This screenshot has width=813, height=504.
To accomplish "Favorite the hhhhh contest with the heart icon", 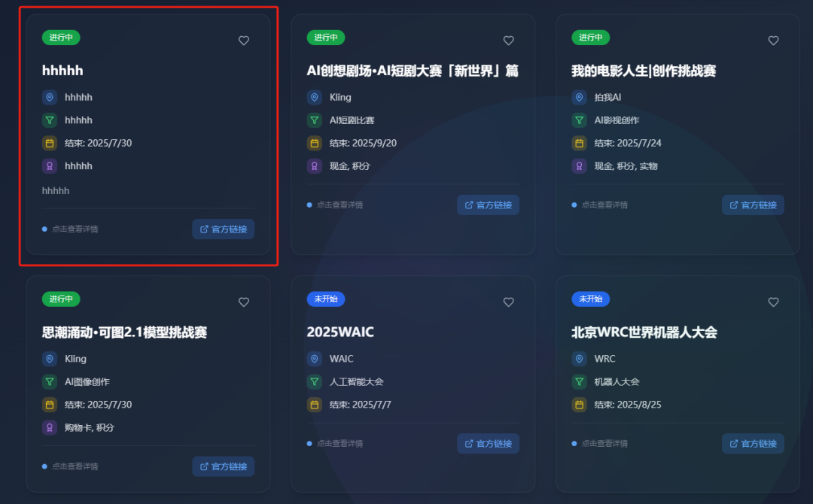I will 243,41.
